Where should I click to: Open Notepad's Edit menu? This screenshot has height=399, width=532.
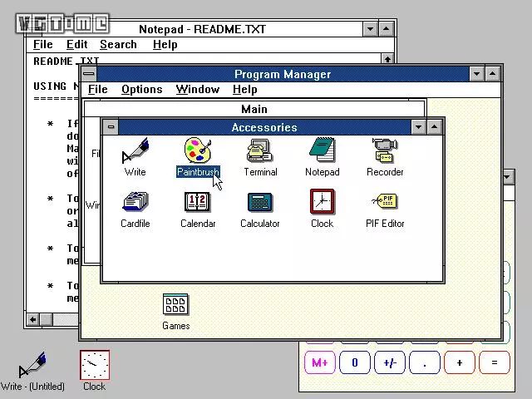pos(77,44)
